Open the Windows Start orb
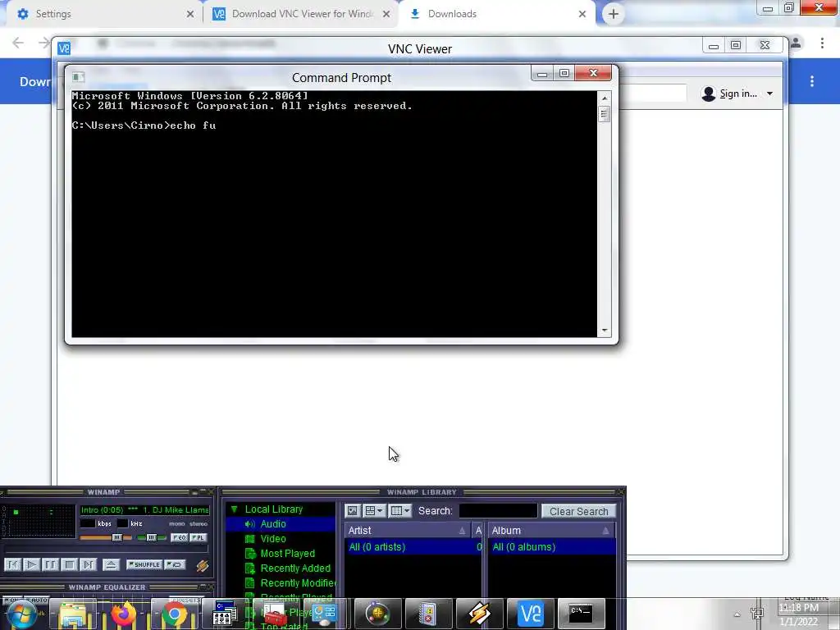Screen dimensions: 840x630 [21, 614]
